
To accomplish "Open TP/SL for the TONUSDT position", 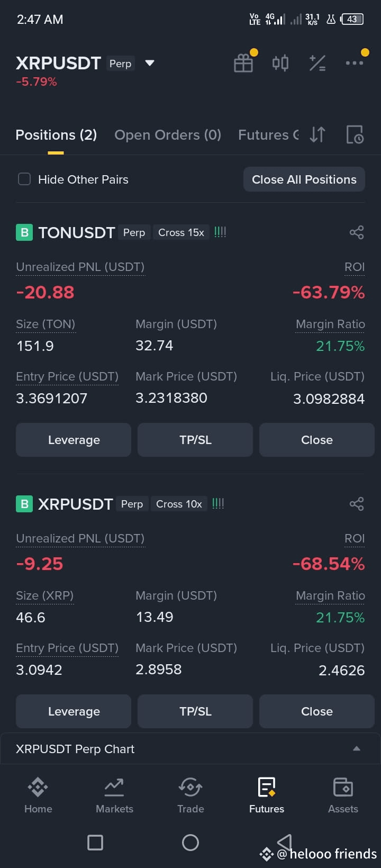I will coord(195,440).
